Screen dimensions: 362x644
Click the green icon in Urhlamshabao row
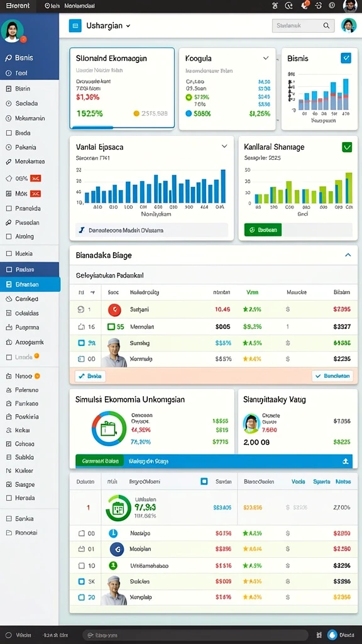(x=113, y=565)
